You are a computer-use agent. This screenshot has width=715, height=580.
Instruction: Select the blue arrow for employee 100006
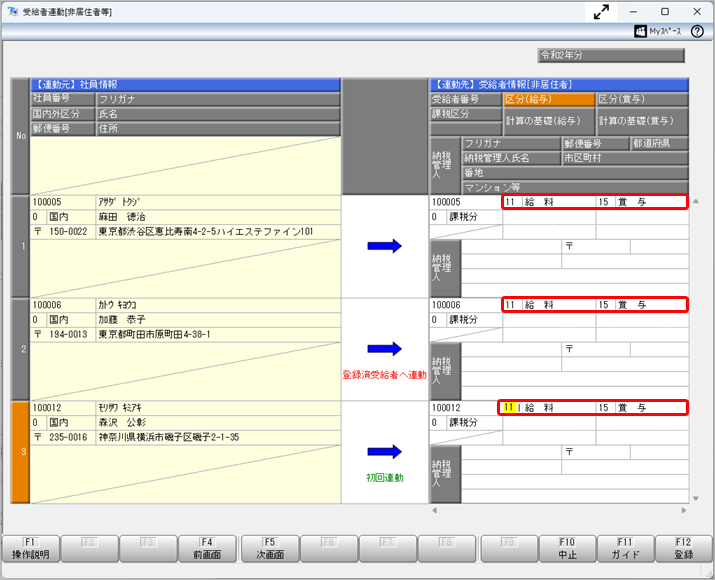[x=384, y=349]
